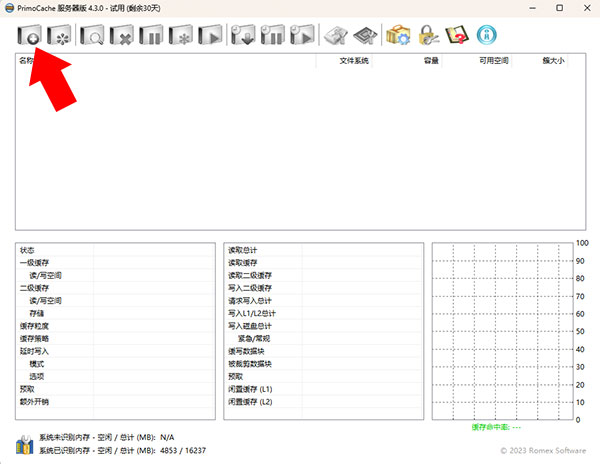Click the 写入二级缓存 row
The image size is (600, 464).
point(324,288)
